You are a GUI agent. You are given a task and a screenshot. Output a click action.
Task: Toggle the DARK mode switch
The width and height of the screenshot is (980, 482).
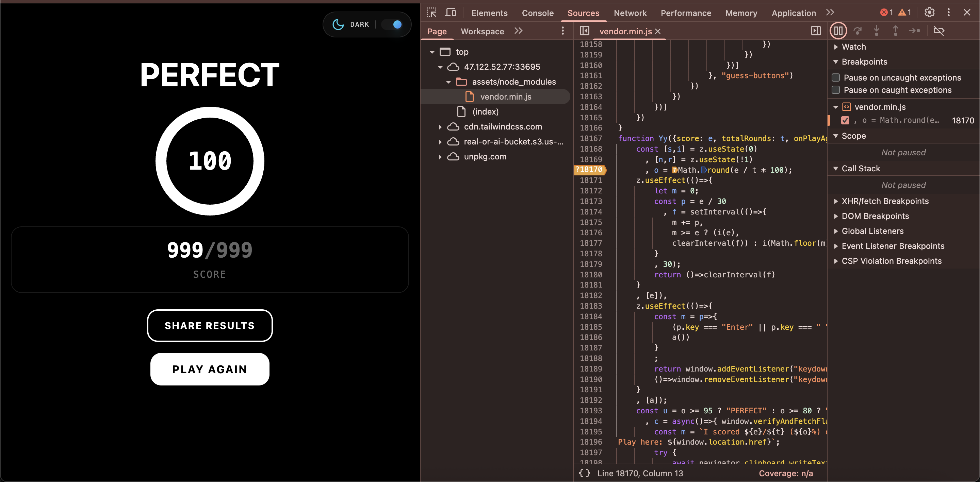tap(393, 25)
